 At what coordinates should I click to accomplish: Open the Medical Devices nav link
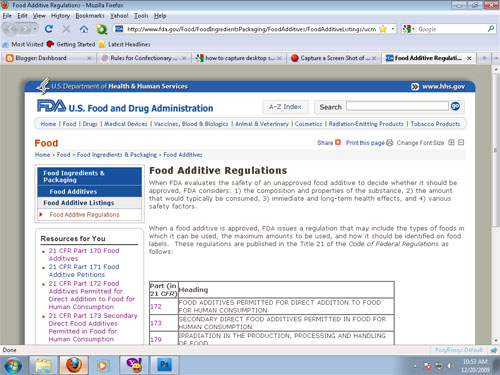(125, 124)
